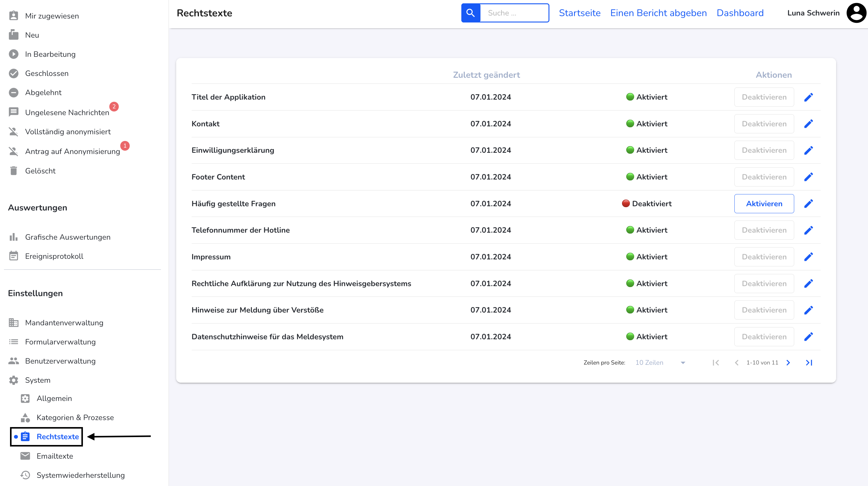Screen dimensions: 868x486
Task: Click the Deaktiviert status of Häufig gestellte Fragen
Action: point(647,204)
